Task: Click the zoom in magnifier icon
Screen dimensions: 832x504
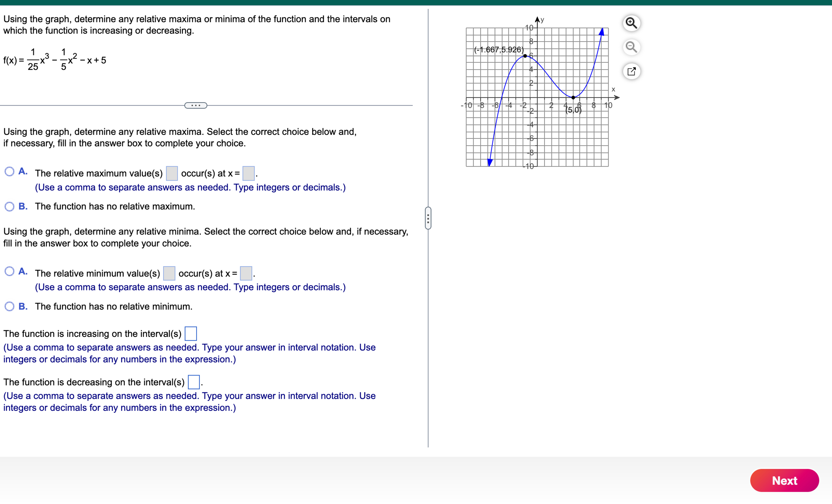Action: (x=631, y=23)
